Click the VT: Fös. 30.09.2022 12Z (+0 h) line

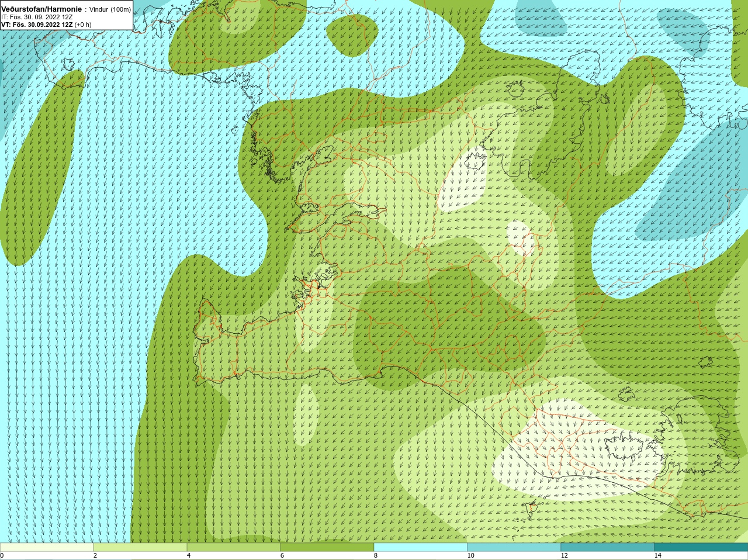[46, 25]
